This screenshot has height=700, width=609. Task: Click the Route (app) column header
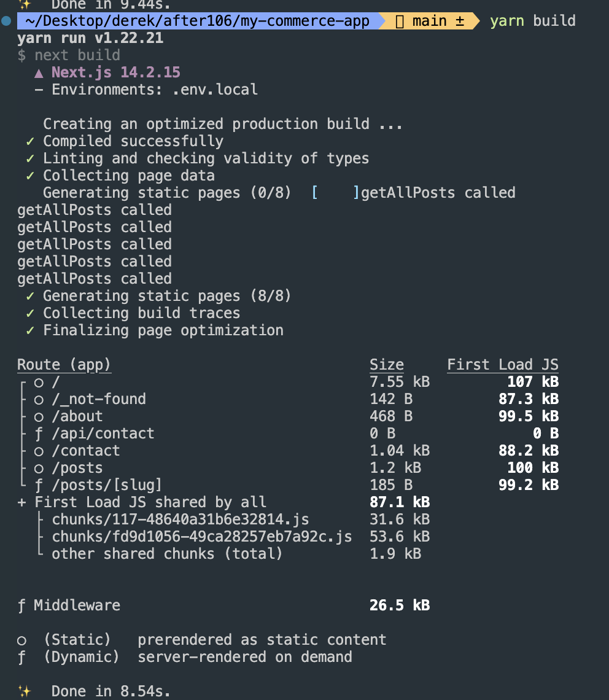pyautogui.click(x=64, y=365)
